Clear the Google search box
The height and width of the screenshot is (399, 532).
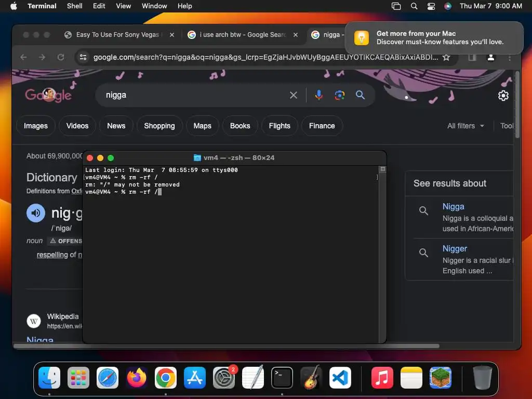(x=294, y=95)
